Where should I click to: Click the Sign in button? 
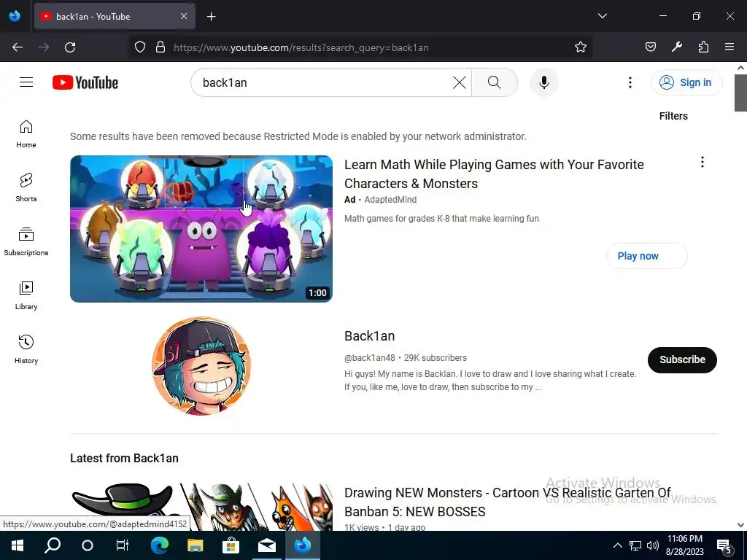[686, 82]
